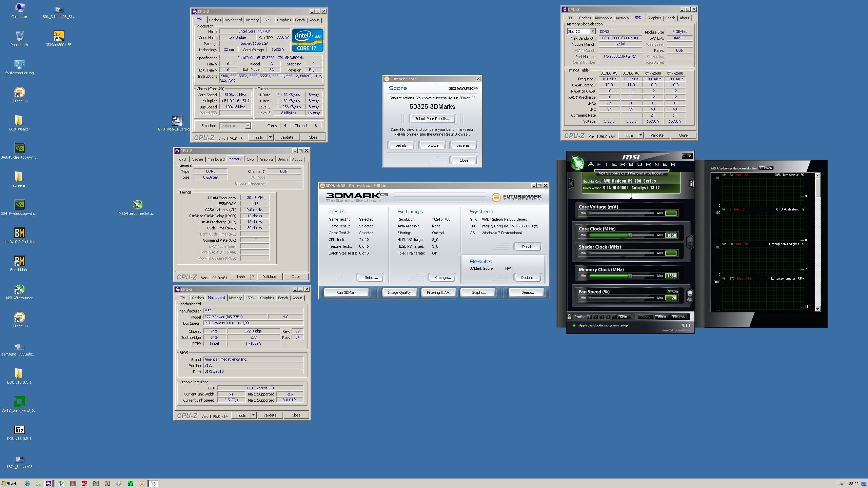Click the Memory Clock slider in Afterburner
This screenshot has width=868, height=488.
(622, 276)
